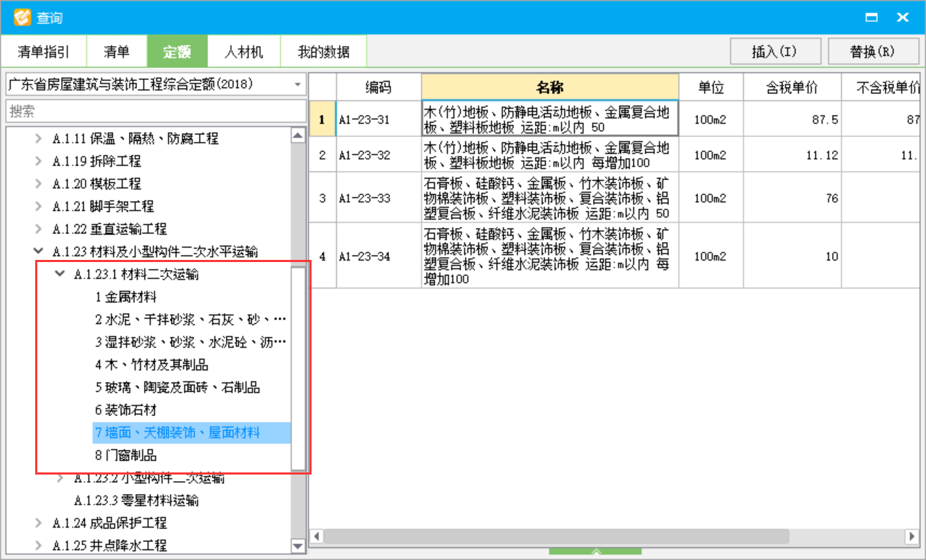Screen dimensions: 926x560
Task: Click the 插入(I) button
Action: [775, 52]
